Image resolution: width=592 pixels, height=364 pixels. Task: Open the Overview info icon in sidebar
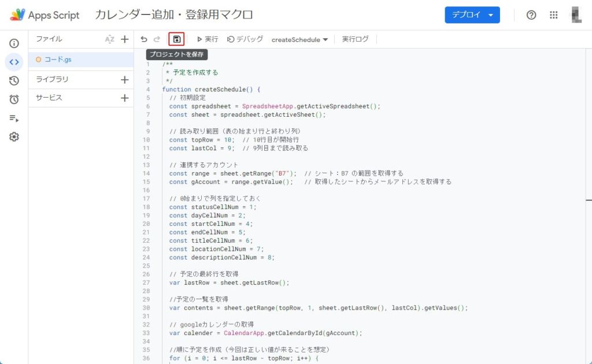point(14,43)
